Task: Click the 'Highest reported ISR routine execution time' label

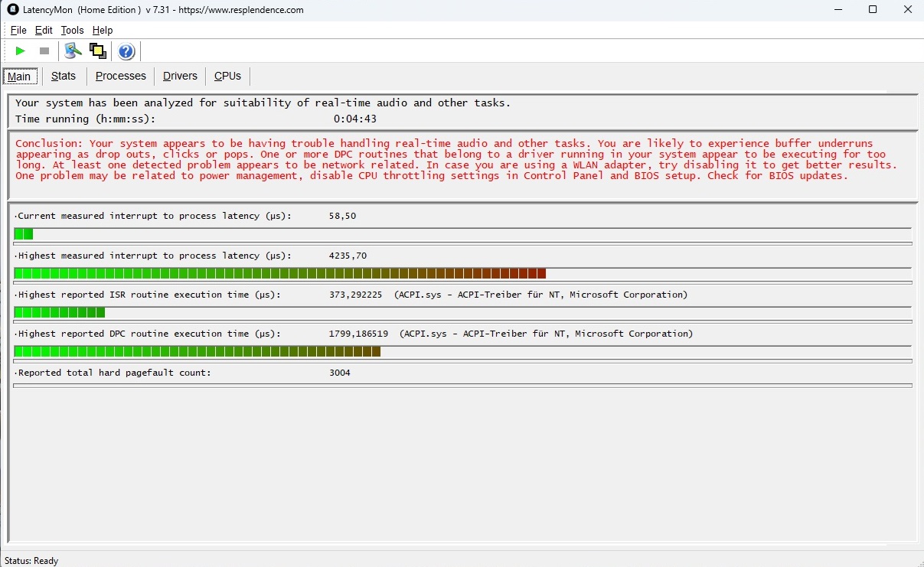Action: [148, 295]
